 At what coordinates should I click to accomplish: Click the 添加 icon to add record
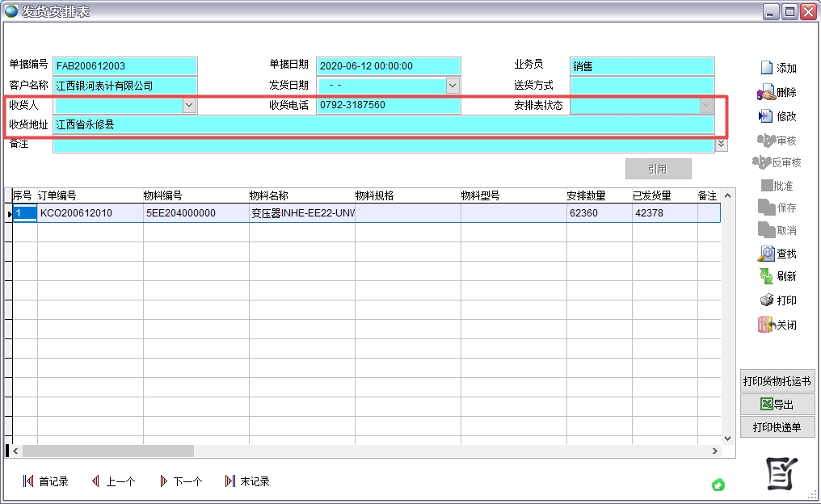(779, 68)
